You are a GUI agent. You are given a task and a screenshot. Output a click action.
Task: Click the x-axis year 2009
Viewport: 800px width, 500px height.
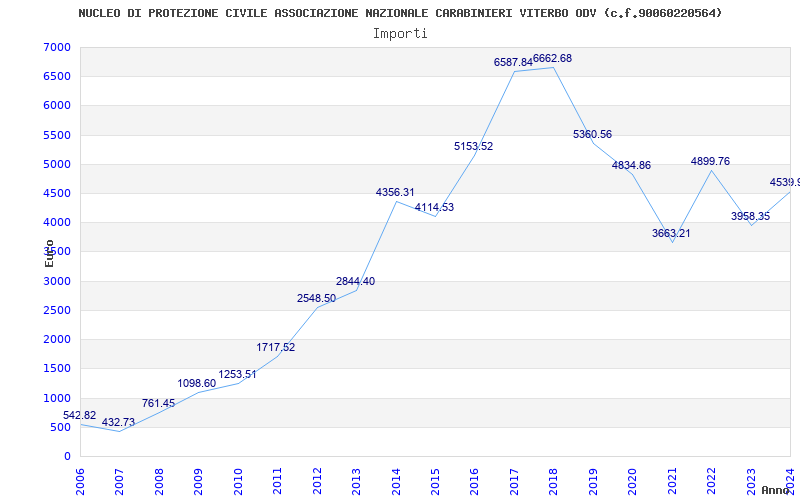click(198, 482)
